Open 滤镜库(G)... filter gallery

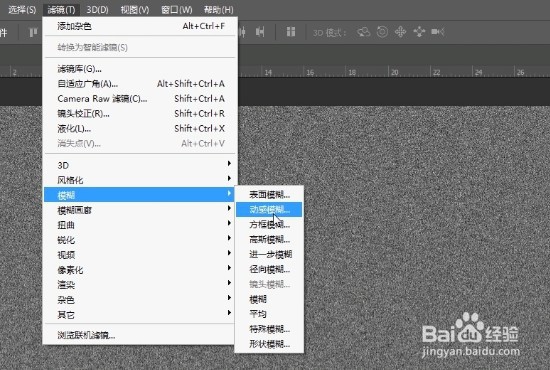pos(140,69)
